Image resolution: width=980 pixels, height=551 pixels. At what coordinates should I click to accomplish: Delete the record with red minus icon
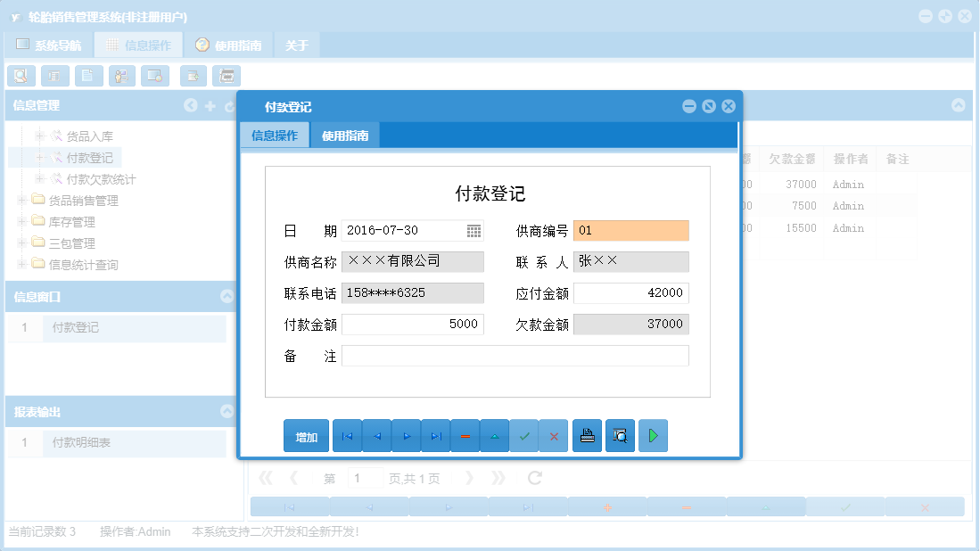coord(465,436)
